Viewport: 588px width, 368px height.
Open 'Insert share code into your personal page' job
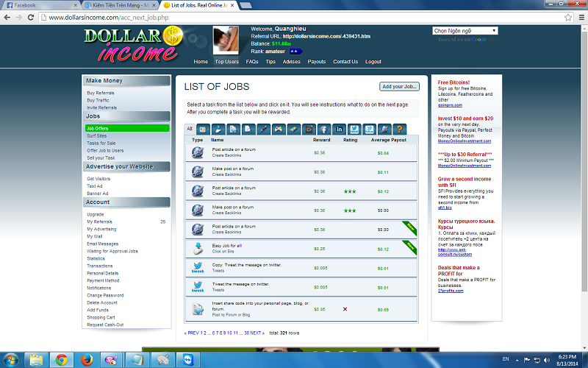(301, 309)
